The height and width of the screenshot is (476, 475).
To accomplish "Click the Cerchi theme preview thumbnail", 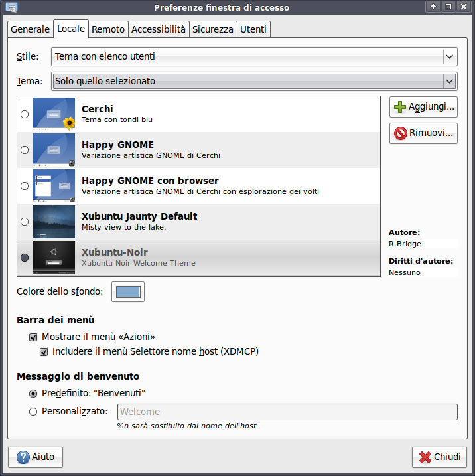I will 54,114.
